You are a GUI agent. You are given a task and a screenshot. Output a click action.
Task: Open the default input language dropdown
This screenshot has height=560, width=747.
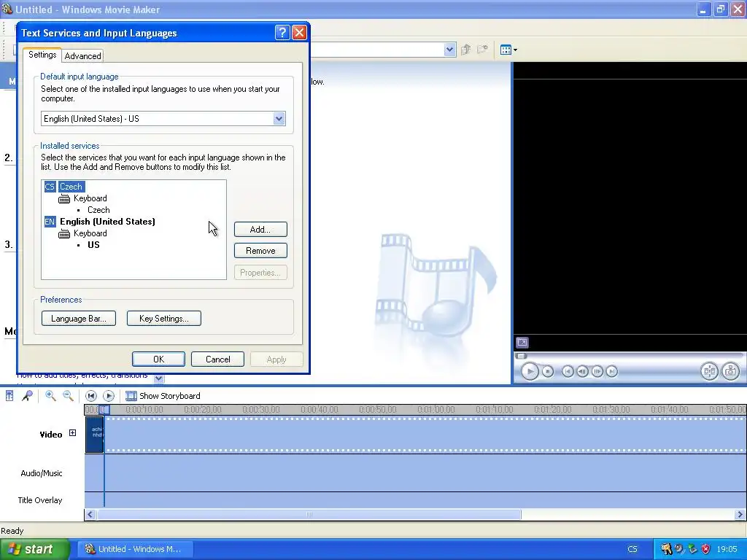(x=279, y=119)
